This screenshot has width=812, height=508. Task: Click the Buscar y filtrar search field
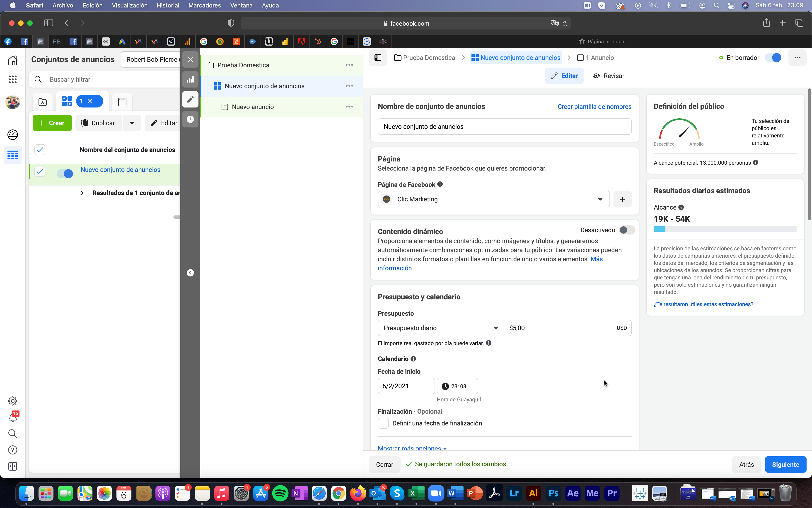[x=105, y=80]
